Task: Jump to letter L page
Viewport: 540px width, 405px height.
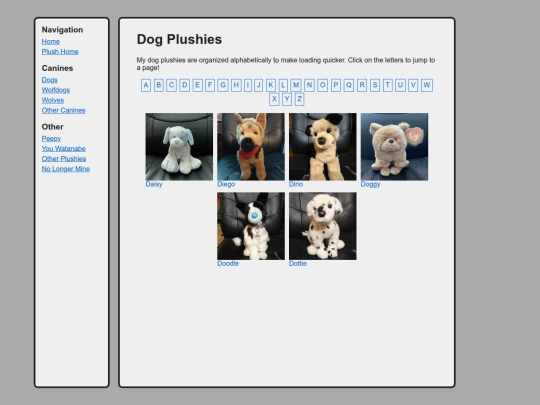Action: [283, 85]
